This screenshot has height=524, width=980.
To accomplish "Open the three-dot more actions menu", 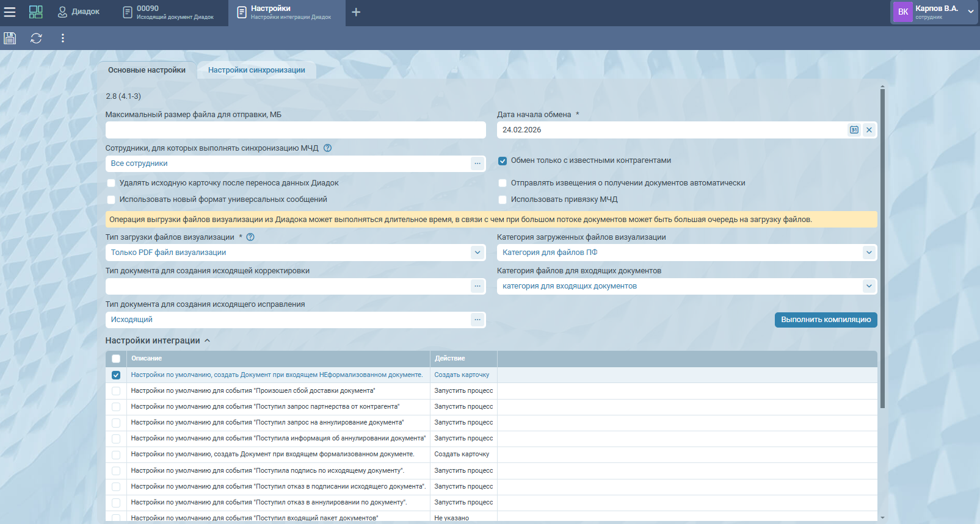I will coord(62,38).
